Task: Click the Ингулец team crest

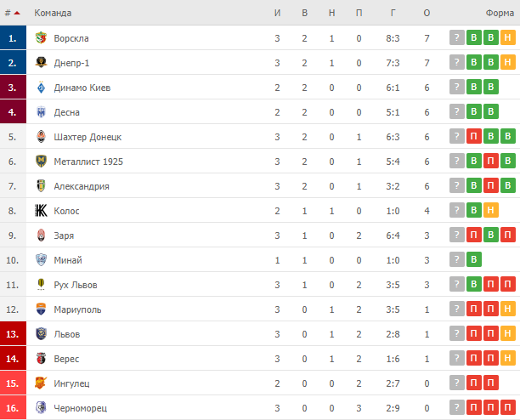Action: (41, 383)
